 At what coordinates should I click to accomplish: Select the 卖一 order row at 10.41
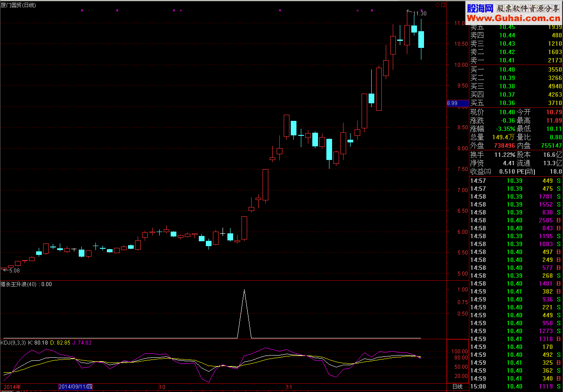point(516,60)
